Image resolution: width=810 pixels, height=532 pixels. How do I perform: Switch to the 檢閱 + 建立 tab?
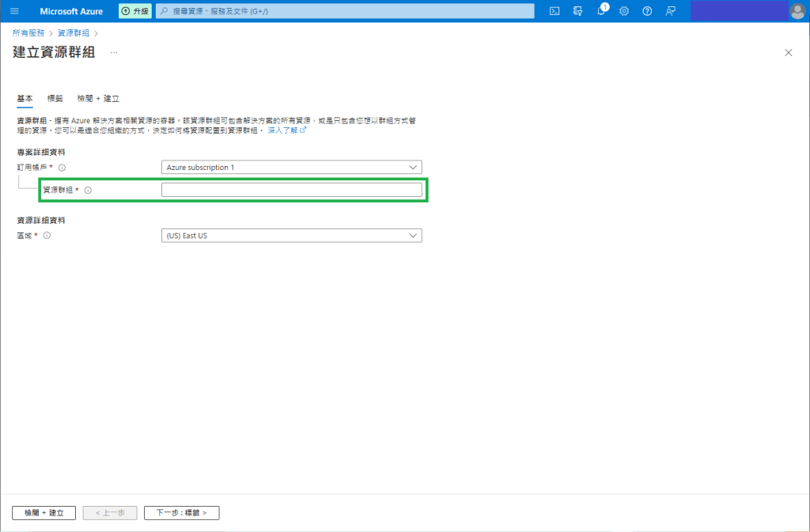(x=98, y=99)
